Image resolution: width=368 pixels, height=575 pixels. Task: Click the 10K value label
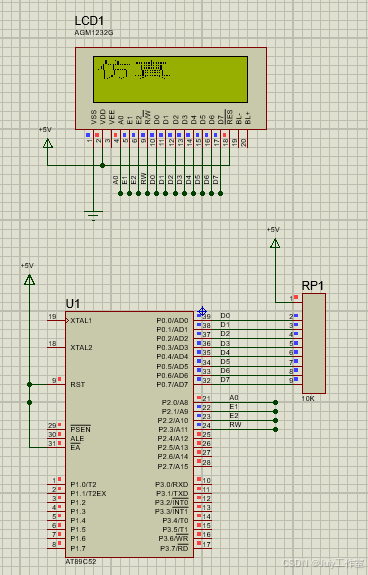click(308, 399)
